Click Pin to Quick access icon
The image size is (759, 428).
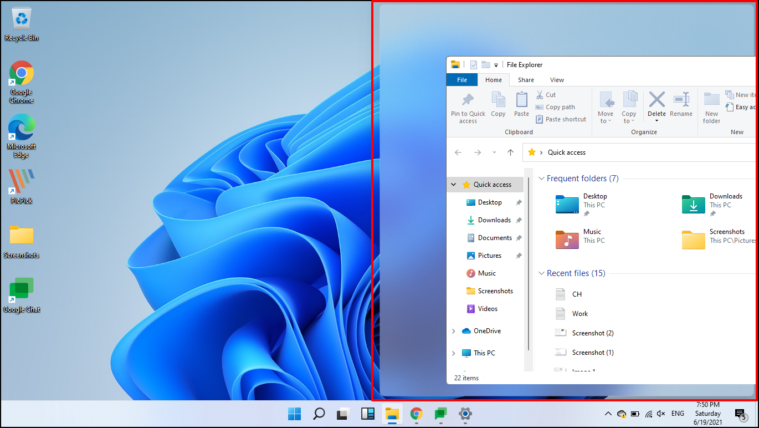(x=468, y=107)
